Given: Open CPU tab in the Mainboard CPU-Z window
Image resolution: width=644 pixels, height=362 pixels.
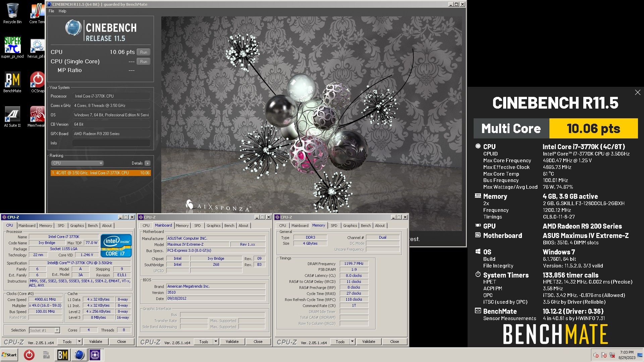Looking at the screenshot, I should [146, 226].
